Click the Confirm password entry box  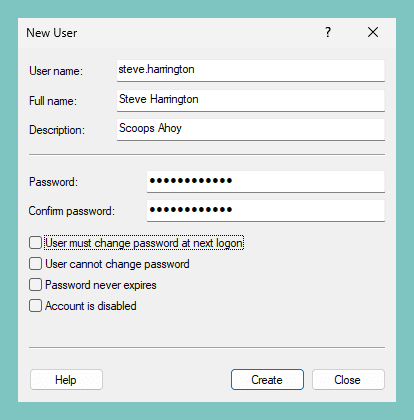(x=266, y=210)
